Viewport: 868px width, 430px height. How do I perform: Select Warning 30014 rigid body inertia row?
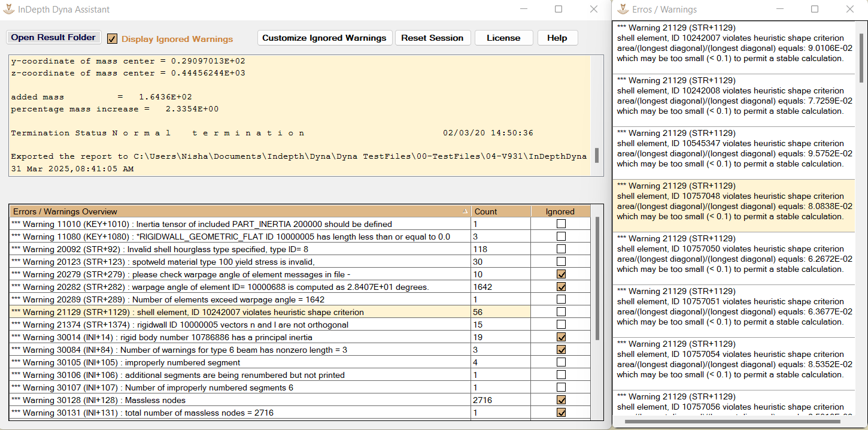300,337
